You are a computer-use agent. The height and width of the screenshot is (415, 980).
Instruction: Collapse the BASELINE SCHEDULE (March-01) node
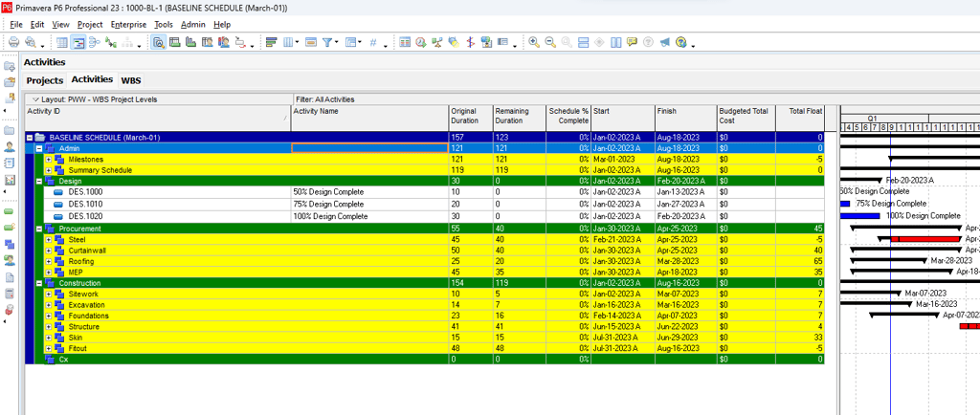click(30, 138)
